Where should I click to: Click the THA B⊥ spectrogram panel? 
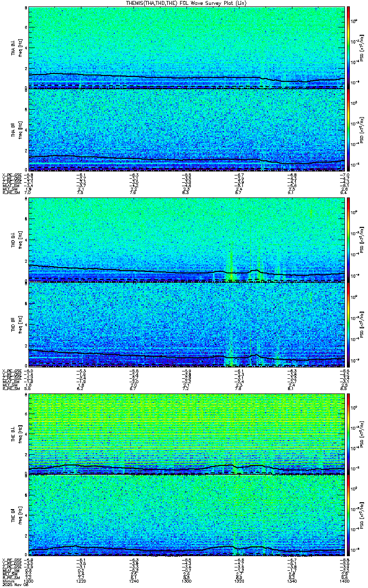point(186,48)
